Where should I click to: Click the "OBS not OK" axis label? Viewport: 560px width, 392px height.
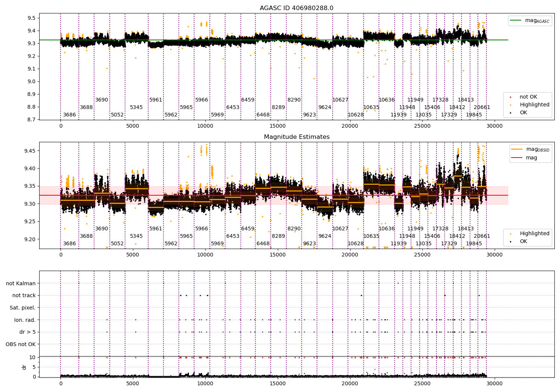tap(21, 344)
